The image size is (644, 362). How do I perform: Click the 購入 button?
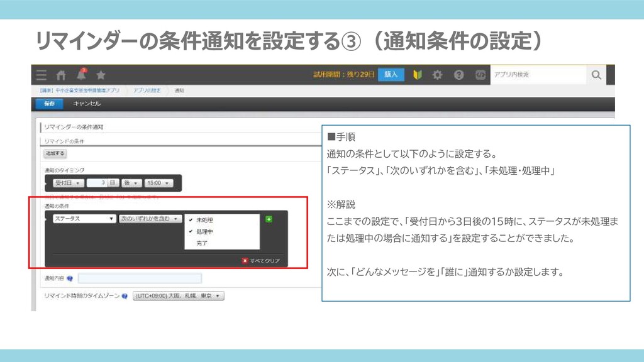391,75
